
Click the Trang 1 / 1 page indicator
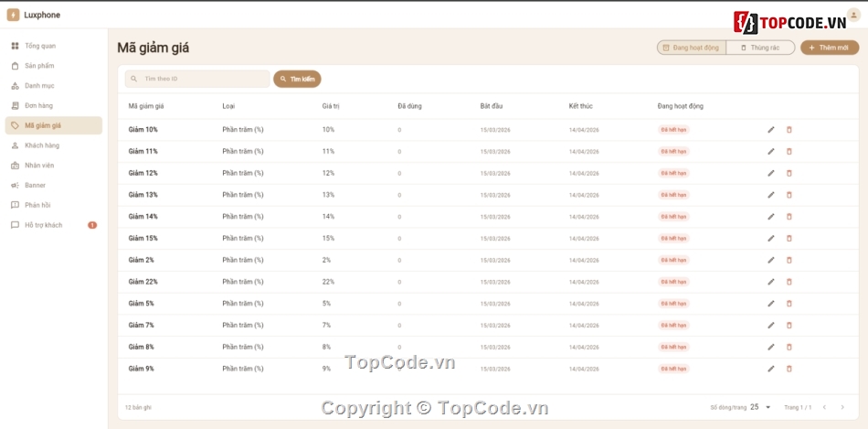[798, 407]
